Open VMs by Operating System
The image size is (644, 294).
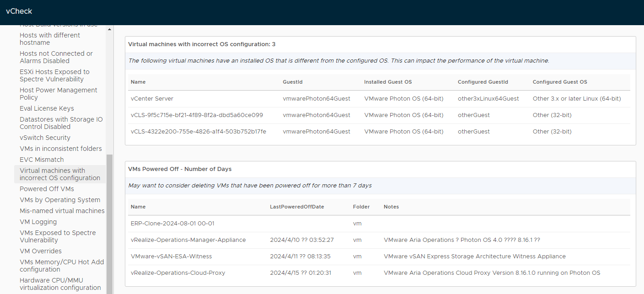click(60, 200)
